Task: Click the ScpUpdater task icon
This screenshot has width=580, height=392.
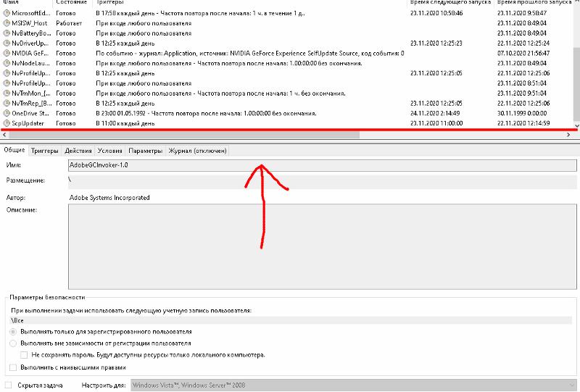Action: tap(7, 123)
